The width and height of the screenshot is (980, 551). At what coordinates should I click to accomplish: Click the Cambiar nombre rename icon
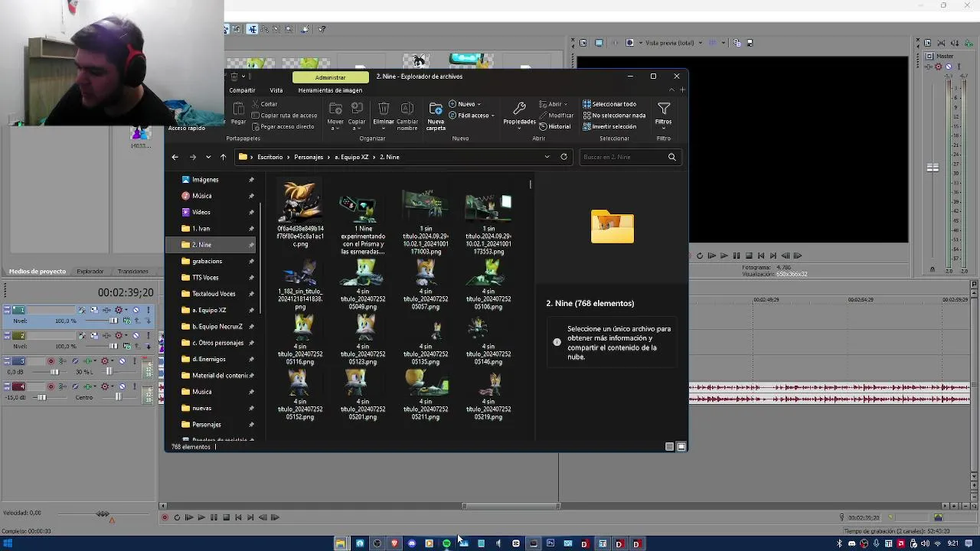(407, 109)
